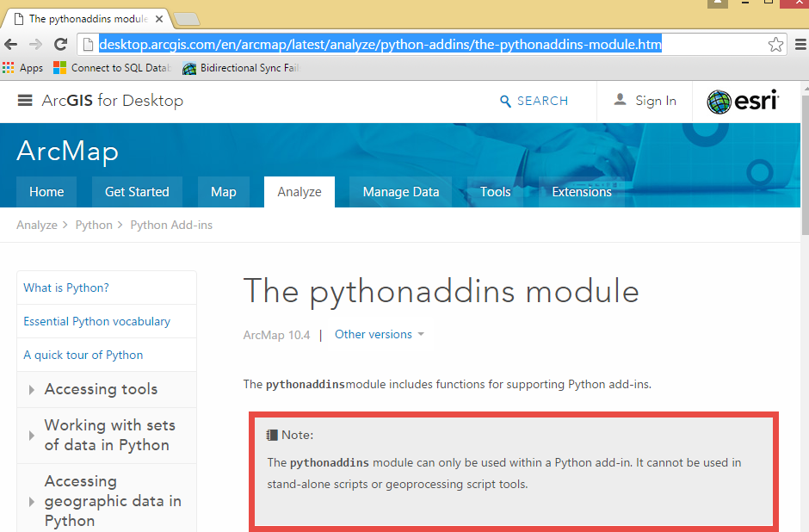
Task: Click the SEARCH label
Action: pyautogui.click(x=542, y=101)
